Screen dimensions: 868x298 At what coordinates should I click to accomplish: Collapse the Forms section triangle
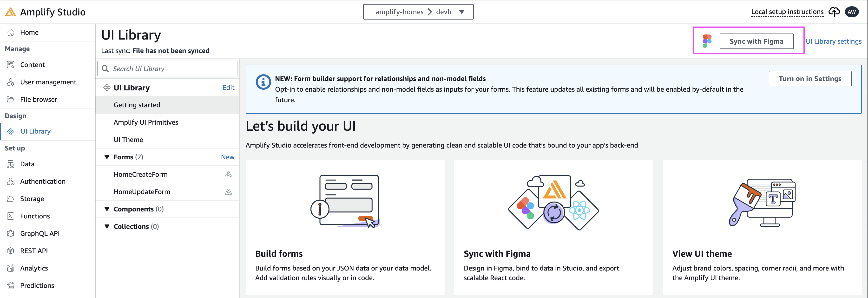107,157
